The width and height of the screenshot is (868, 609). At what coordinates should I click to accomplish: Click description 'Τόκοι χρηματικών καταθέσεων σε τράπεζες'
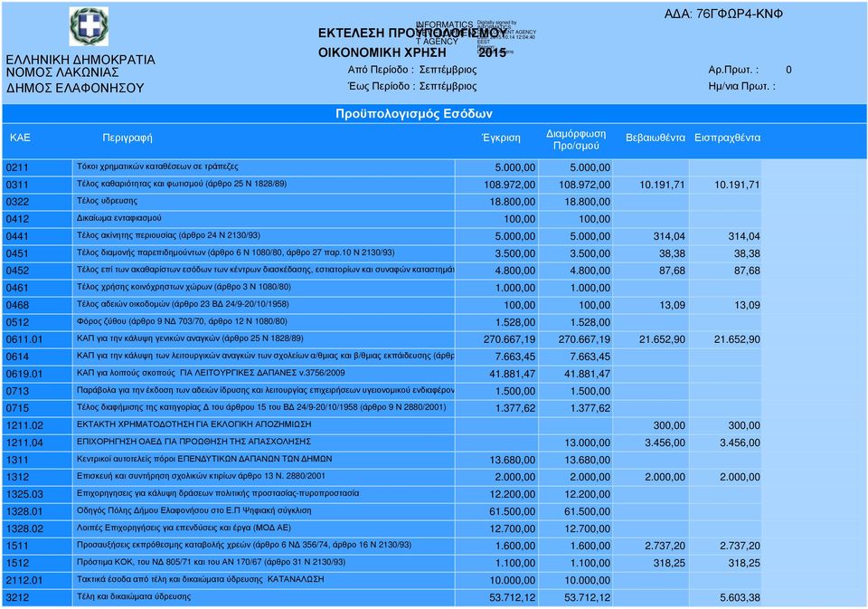[x=157, y=167]
